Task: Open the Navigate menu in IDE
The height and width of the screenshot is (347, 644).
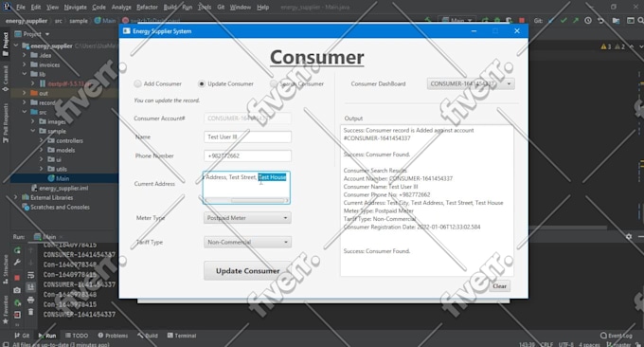Action: pyautogui.click(x=75, y=7)
